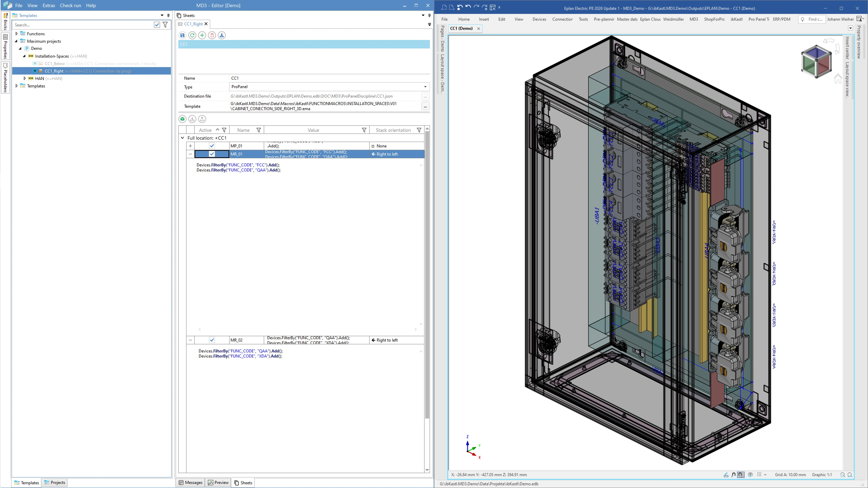
Task: Open the Check run menu
Action: (x=70, y=5)
